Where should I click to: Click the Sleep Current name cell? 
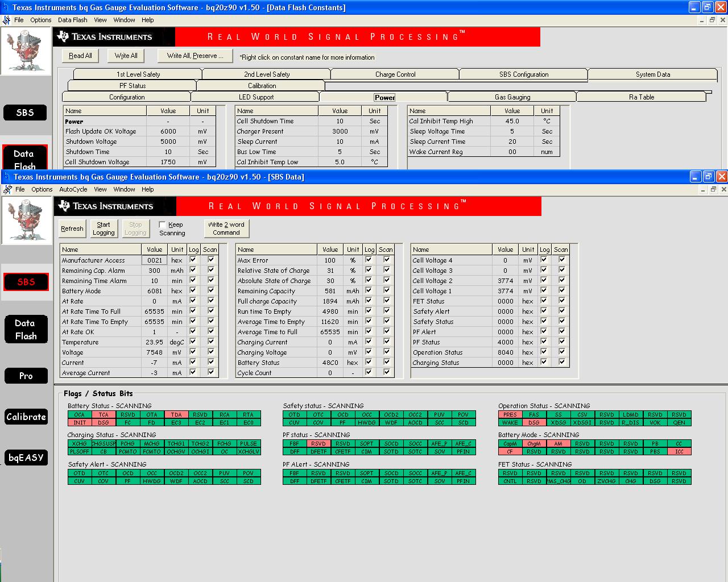click(x=277, y=142)
